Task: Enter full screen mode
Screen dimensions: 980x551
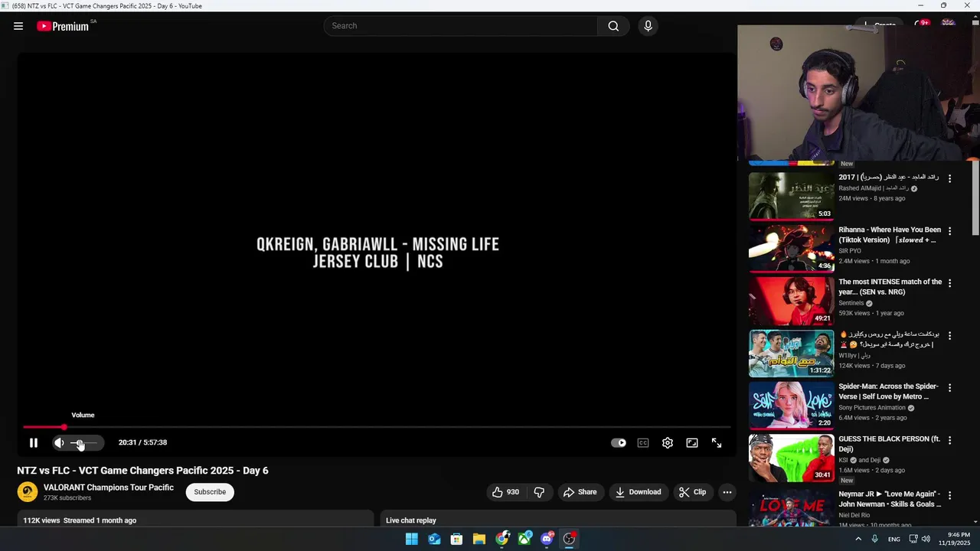Action: point(717,443)
